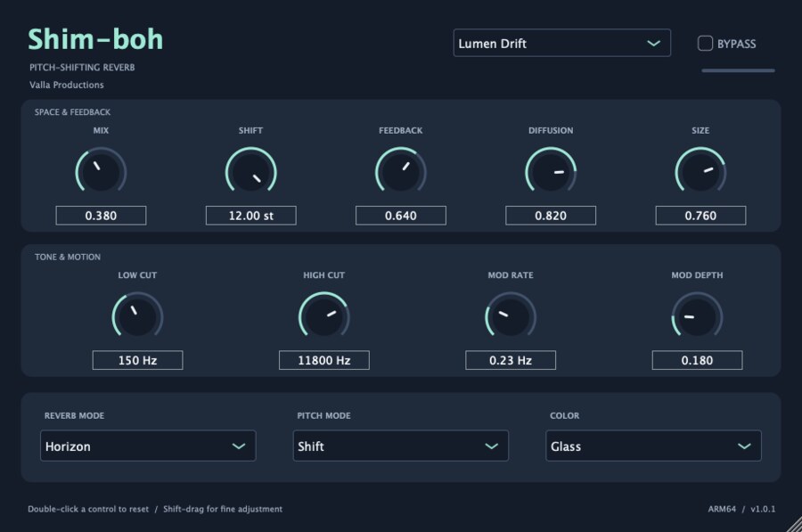Click the Low Cut value field 150 Hz
Image resolution: width=802 pixels, height=532 pixels.
137,360
